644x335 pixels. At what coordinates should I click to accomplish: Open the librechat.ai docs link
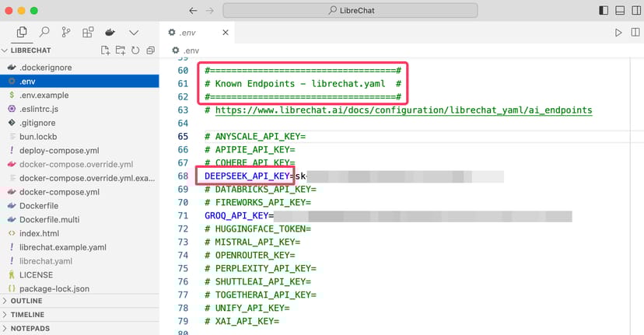pyautogui.click(x=404, y=110)
